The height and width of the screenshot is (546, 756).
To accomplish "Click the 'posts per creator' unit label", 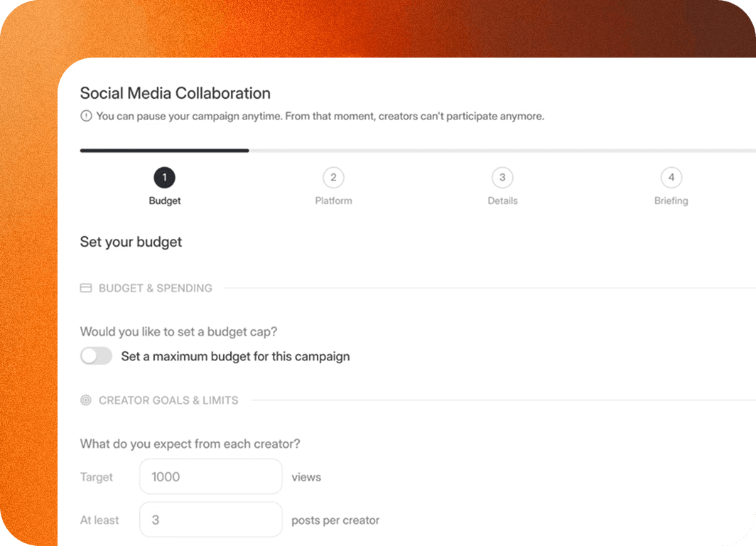I will coord(335,520).
